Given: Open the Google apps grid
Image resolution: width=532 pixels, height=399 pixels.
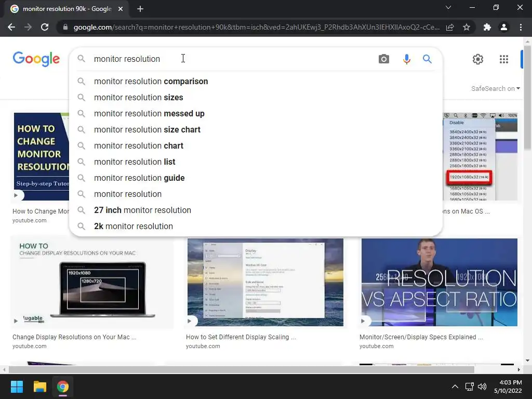Looking at the screenshot, I should 504,59.
